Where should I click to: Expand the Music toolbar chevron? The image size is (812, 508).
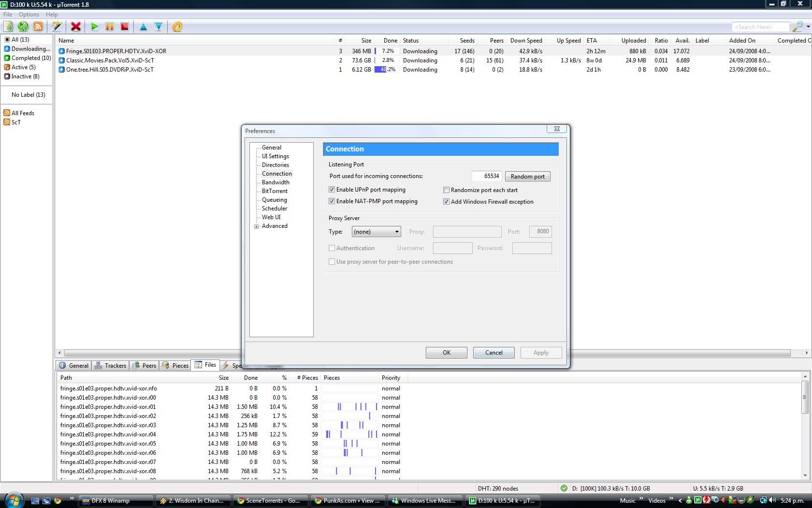(641, 498)
